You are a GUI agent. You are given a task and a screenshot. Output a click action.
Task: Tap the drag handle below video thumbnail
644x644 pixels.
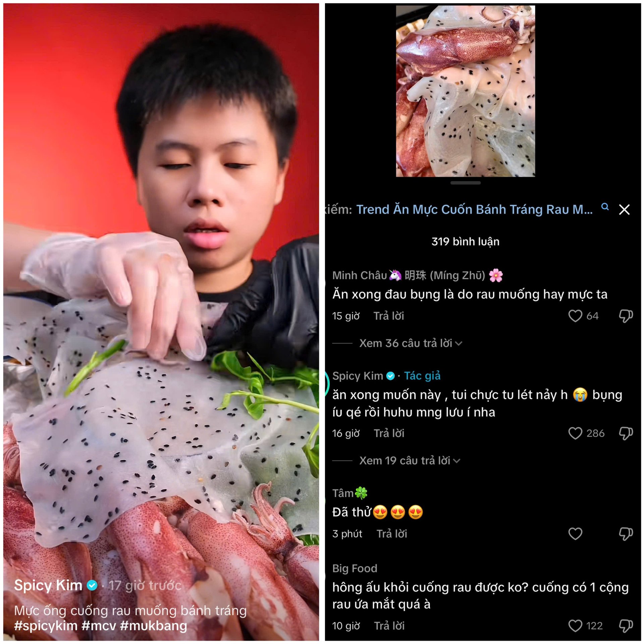[466, 183]
